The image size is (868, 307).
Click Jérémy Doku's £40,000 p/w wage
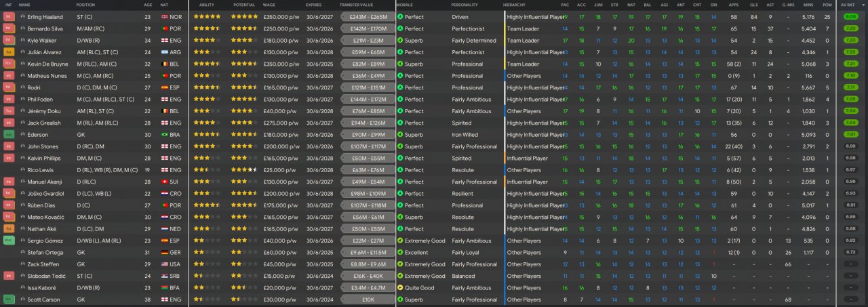[x=279, y=110]
